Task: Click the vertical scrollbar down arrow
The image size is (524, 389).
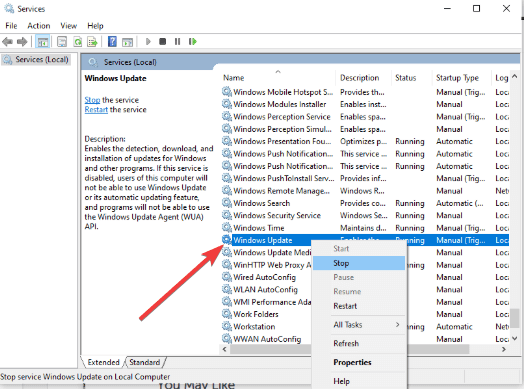Action: 515,339
